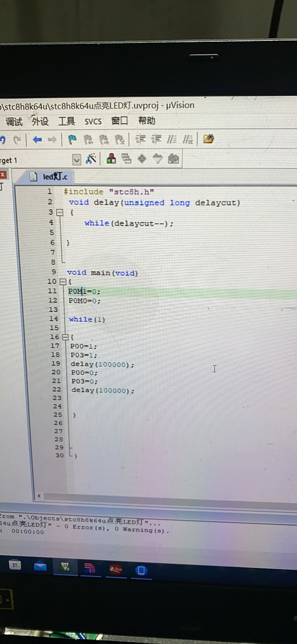The height and width of the screenshot is (644, 297).
Task: Click the Select Software Packs icon
Action: pyautogui.click(x=157, y=159)
